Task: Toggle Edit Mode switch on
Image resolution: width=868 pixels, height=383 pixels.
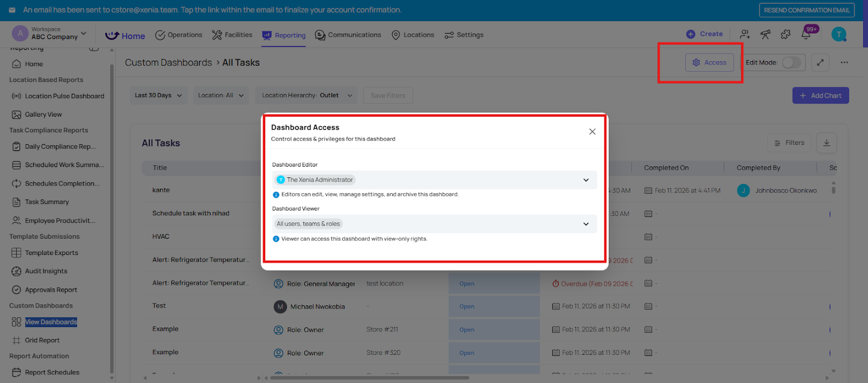Action: coord(791,62)
